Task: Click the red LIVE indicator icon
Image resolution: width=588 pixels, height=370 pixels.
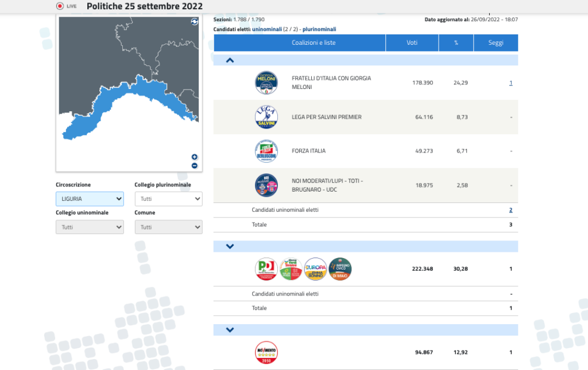Action: pos(60,6)
